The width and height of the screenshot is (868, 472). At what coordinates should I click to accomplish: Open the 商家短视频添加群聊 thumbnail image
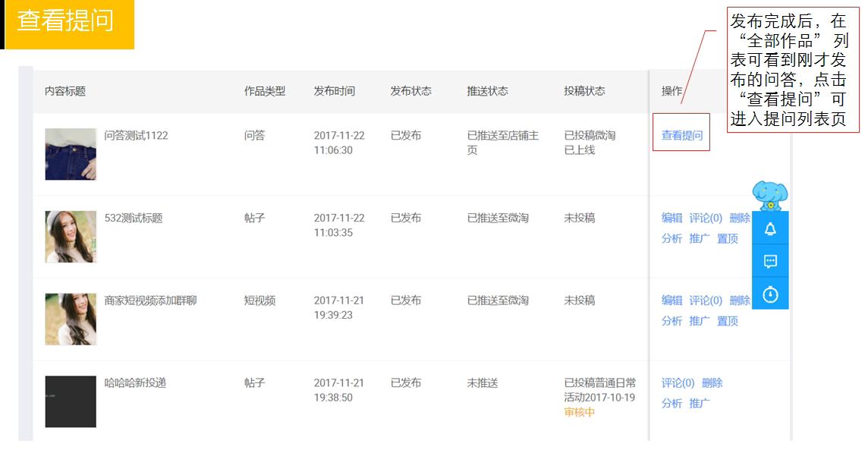(x=71, y=319)
